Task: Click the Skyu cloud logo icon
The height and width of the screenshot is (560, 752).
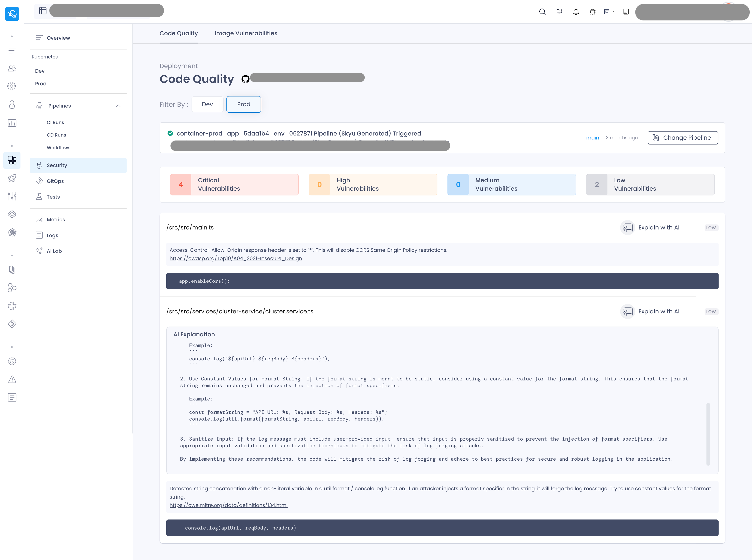Action: tap(12, 14)
